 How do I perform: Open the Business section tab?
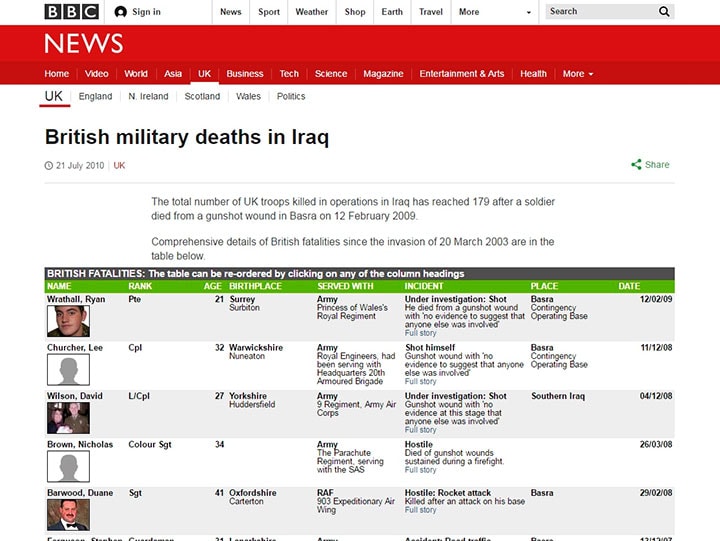point(244,74)
